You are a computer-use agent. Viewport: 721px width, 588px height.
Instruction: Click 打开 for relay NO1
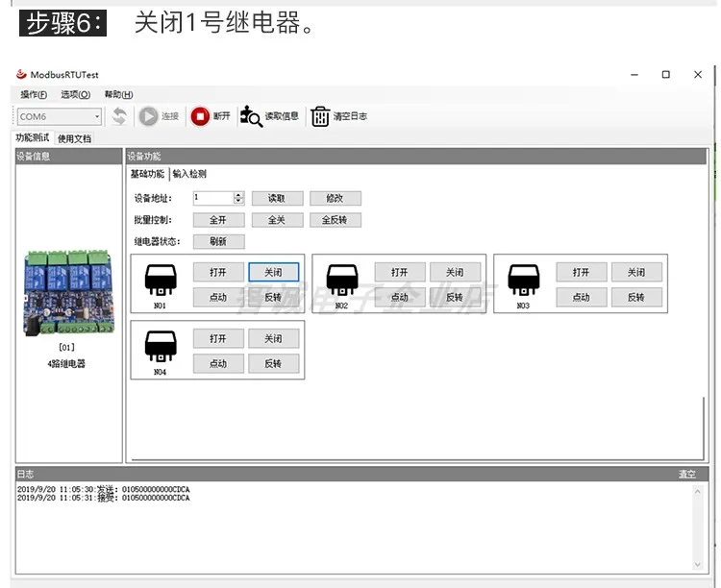pos(218,272)
